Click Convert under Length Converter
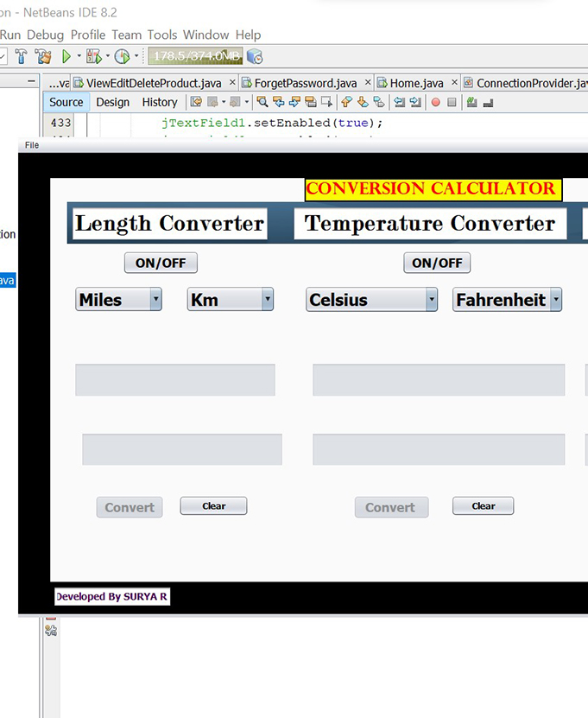This screenshot has height=718, width=588. click(x=130, y=507)
